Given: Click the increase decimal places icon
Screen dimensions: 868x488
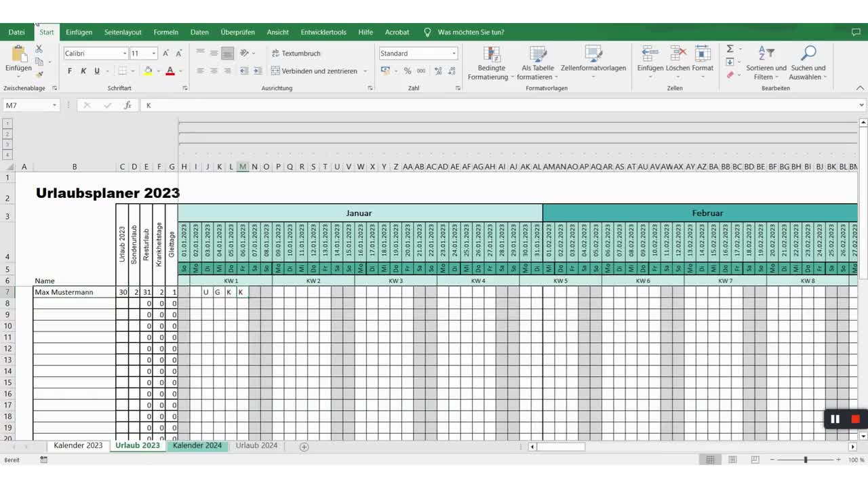Looking at the screenshot, I should [x=438, y=71].
